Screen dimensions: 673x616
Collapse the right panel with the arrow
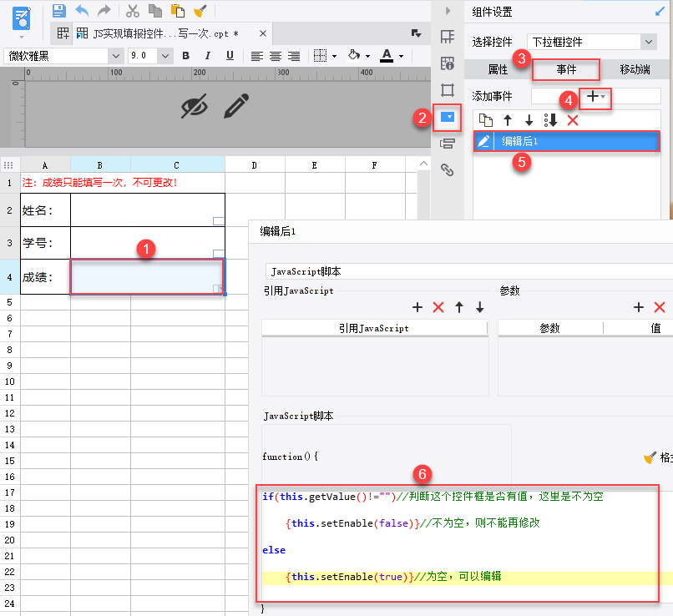(x=448, y=11)
